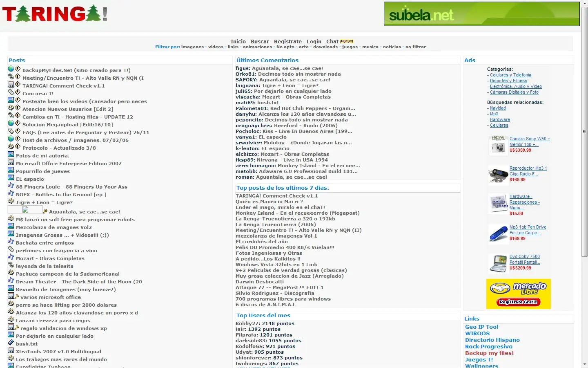
Task: Open the 'Geo IP Tool' link
Action: pyautogui.click(x=481, y=327)
